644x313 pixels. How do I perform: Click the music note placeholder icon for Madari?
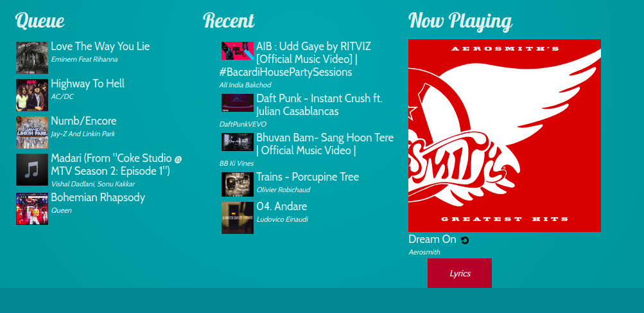(32, 170)
